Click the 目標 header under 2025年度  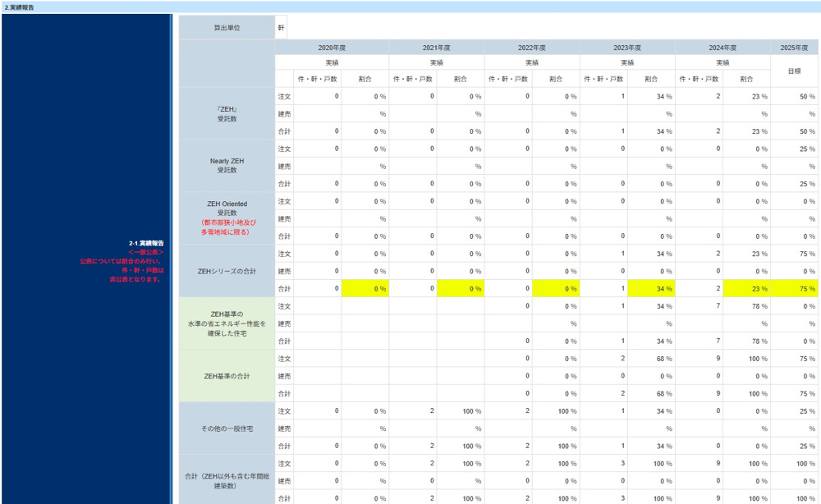(x=795, y=71)
